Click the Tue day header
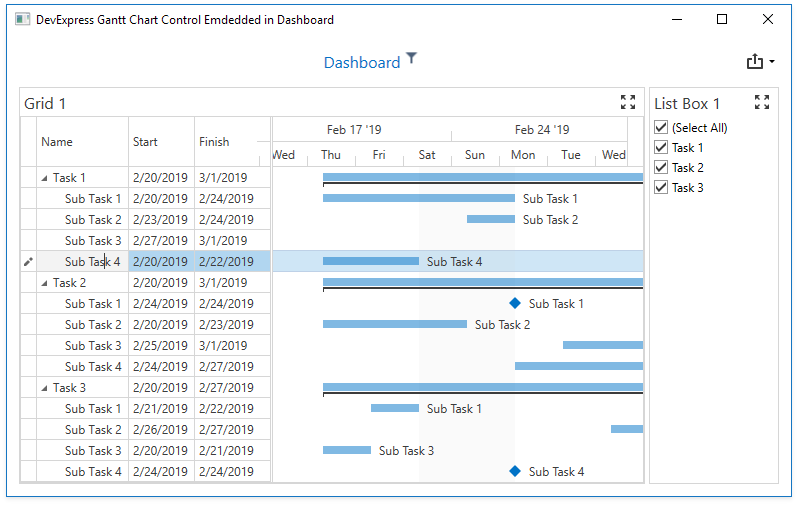Screen dimensions: 798x505 (x=571, y=155)
